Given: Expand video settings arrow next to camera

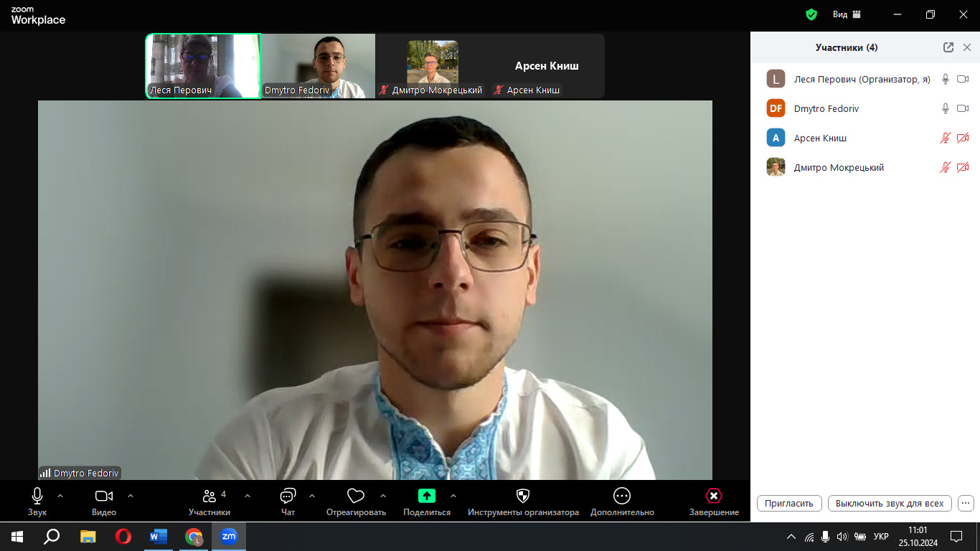Looking at the screenshot, I should pyautogui.click(x=131, y=496).
